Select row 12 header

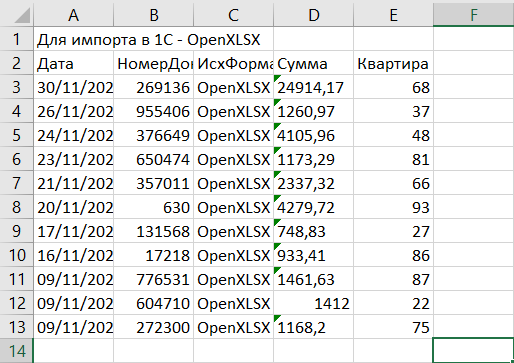tap(17, 303)
